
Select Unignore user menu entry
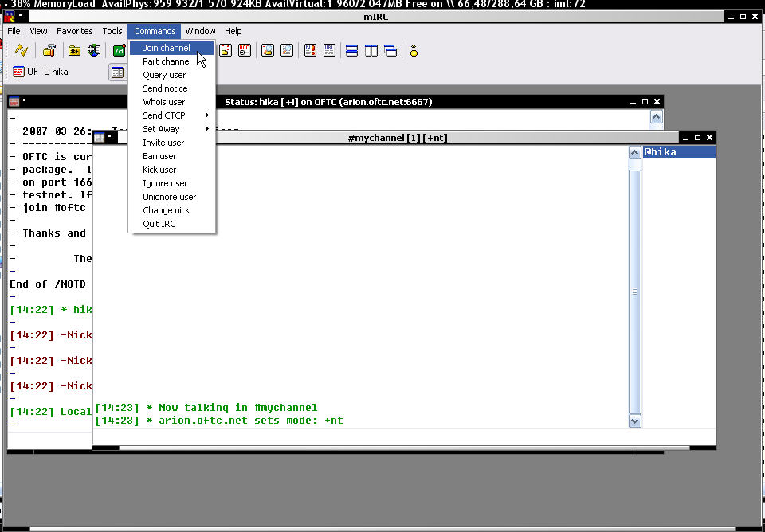pos(171,197)
